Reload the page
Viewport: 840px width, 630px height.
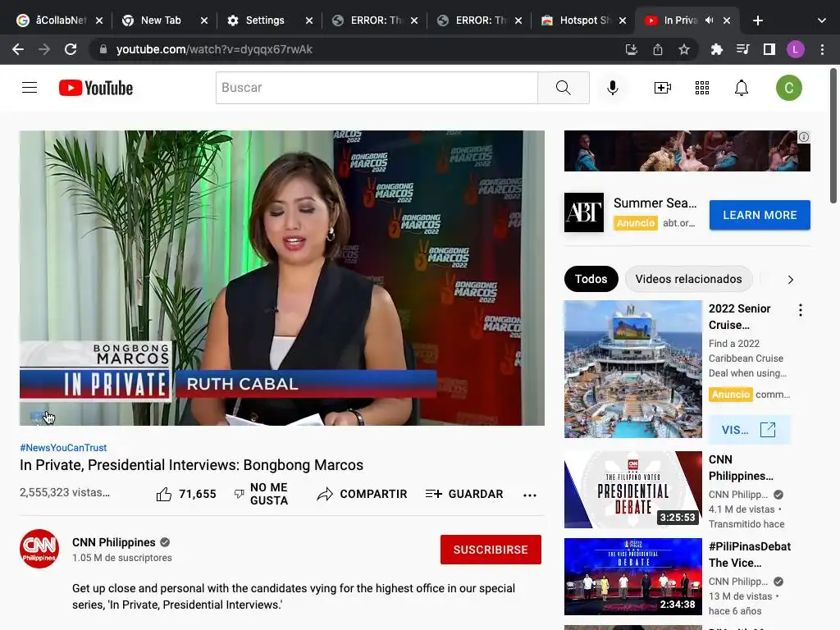click(71, 49)
